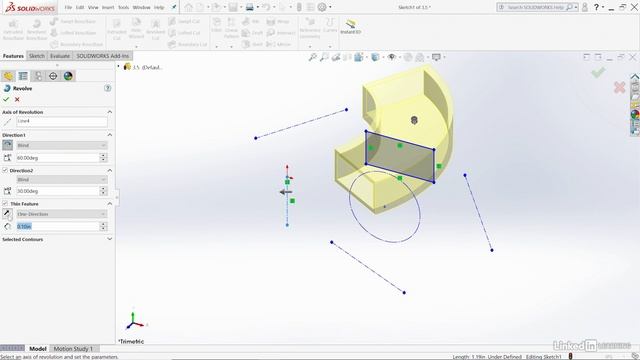Open the File menu
Image resolution: width=640 pixels, height=360 pixels.
68,7
